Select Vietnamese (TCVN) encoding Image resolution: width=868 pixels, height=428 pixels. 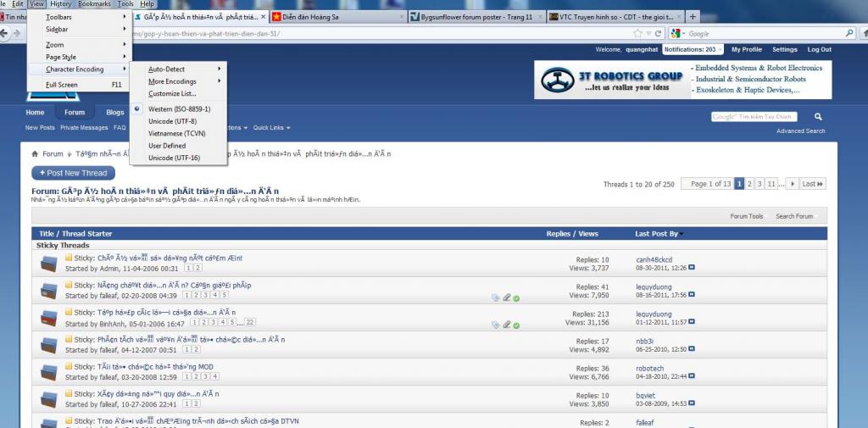178,133
